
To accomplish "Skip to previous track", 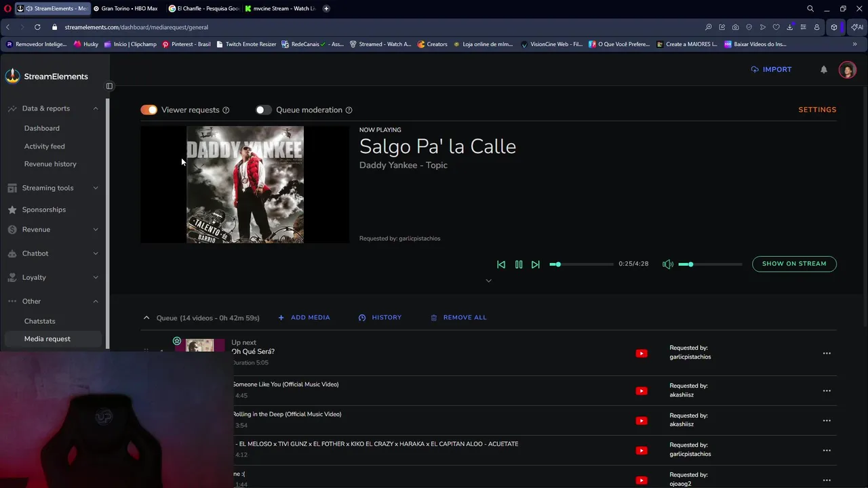I will click(501, 264).
